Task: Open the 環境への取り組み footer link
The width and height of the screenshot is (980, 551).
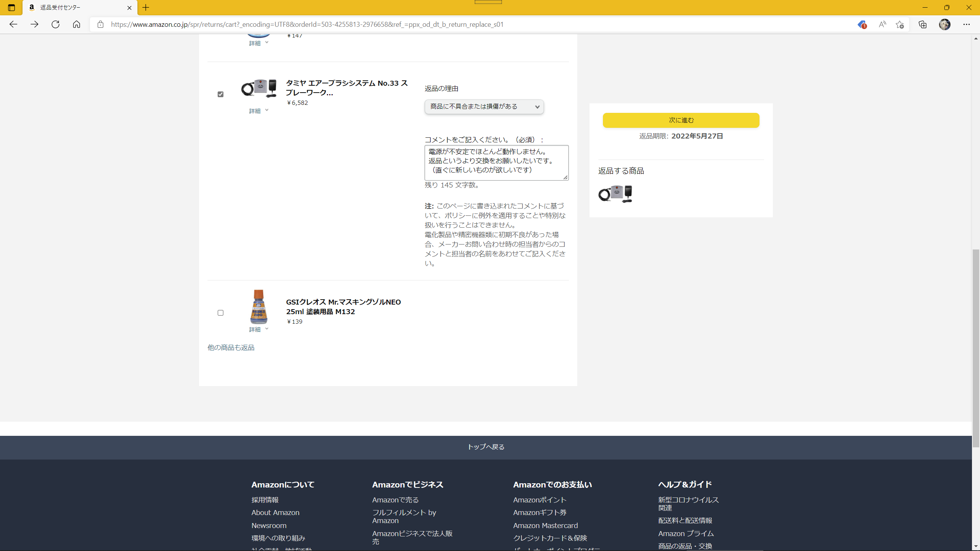Action: click(278, 538)
